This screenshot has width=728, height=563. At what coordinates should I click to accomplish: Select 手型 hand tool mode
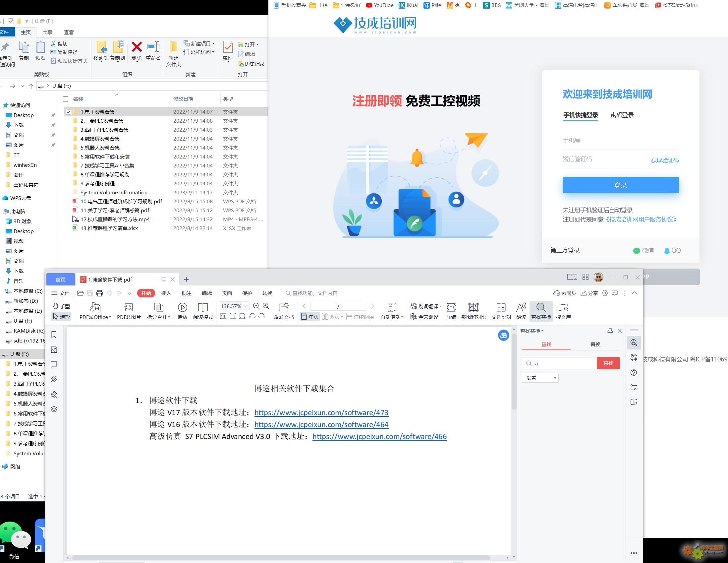(61, 306)
